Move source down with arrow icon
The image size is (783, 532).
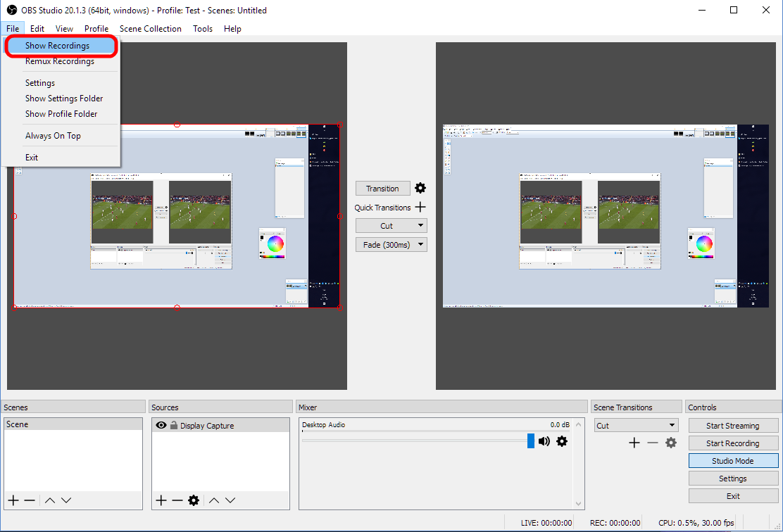(230, 500)
